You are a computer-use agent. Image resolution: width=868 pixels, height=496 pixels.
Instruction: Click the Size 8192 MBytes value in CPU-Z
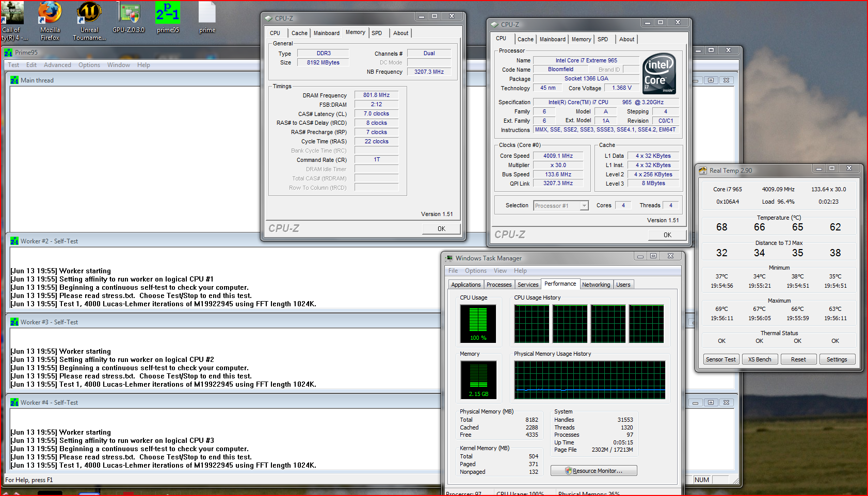point(323,63)
